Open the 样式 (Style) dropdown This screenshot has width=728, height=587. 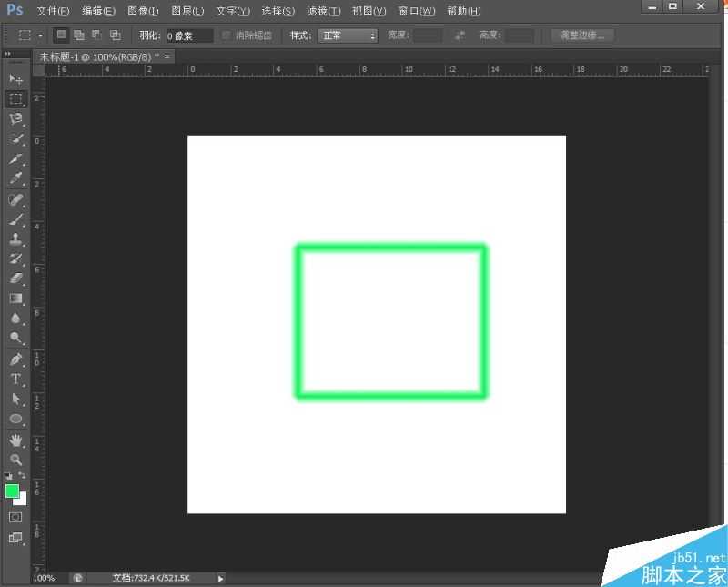(347, 35)
